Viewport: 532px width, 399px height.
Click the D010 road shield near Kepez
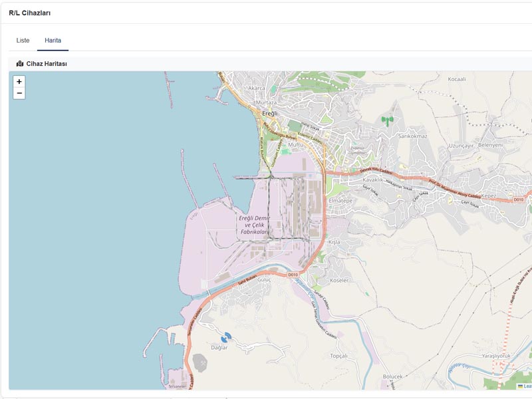pos(519,199)
